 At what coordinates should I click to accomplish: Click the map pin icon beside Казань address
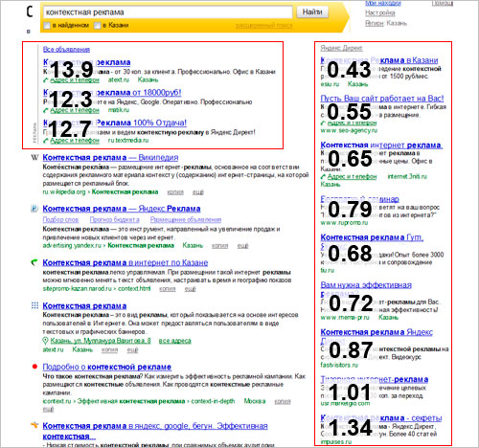coord(46,341)
